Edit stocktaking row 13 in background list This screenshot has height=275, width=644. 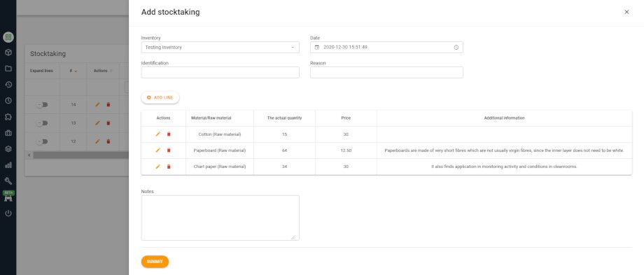tap(97, 123)
